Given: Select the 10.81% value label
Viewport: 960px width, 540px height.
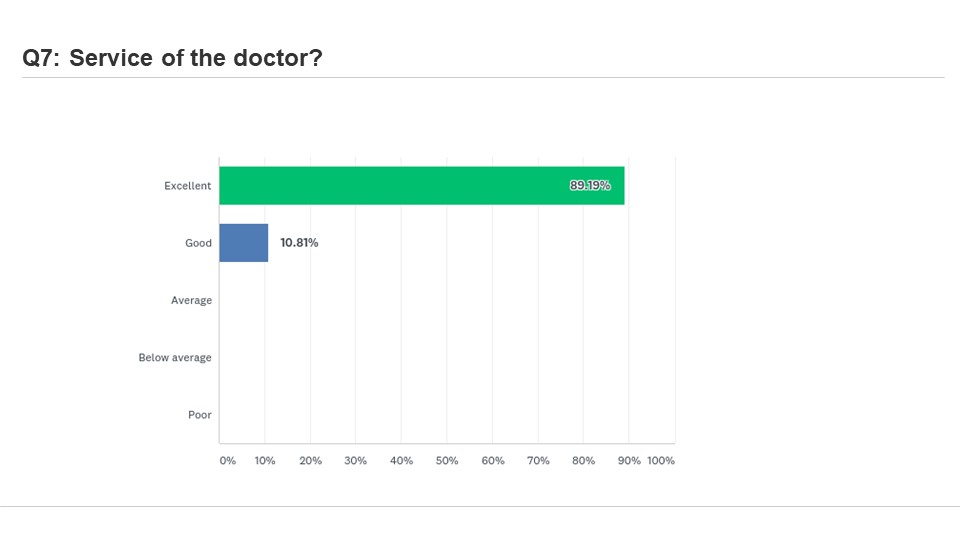Looking at the screenshot, I should click(299, 243).
